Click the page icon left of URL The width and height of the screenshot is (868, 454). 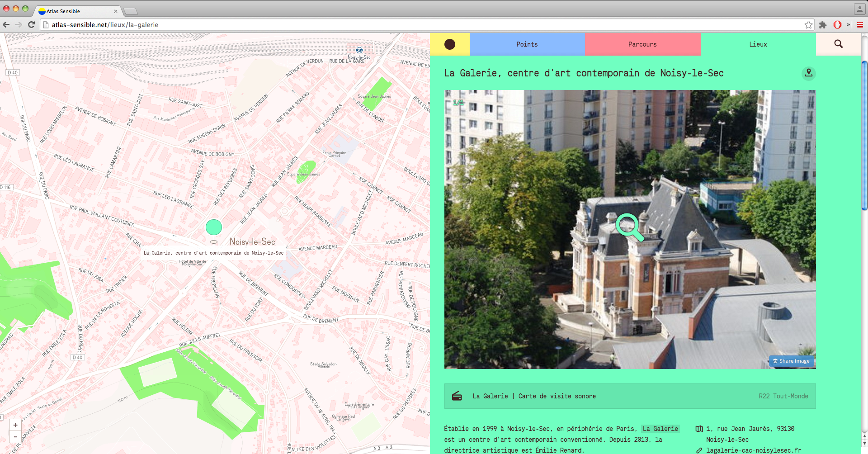click(45, 25)
